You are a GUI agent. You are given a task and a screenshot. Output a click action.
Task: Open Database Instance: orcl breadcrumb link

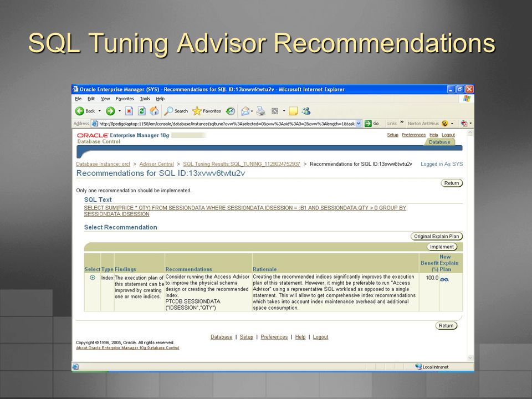click(103, 164)
